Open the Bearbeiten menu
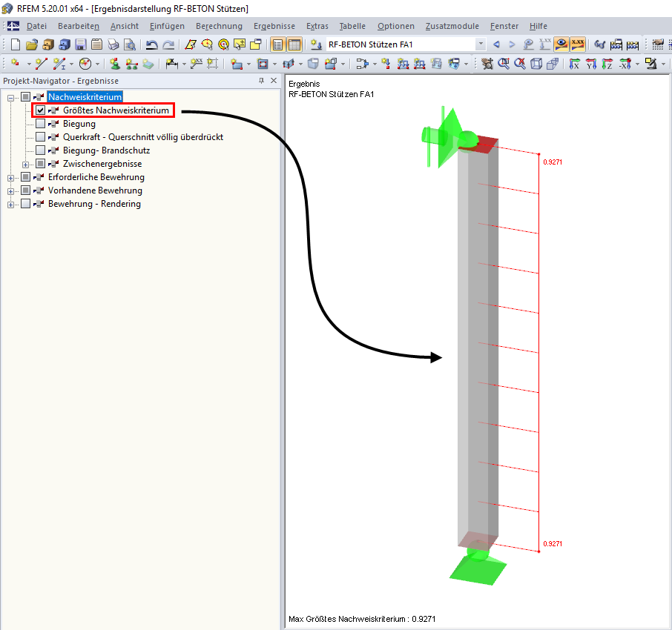The height and width of the screenshot is (630, 672). pyautogui.click(x=79, y=26)
